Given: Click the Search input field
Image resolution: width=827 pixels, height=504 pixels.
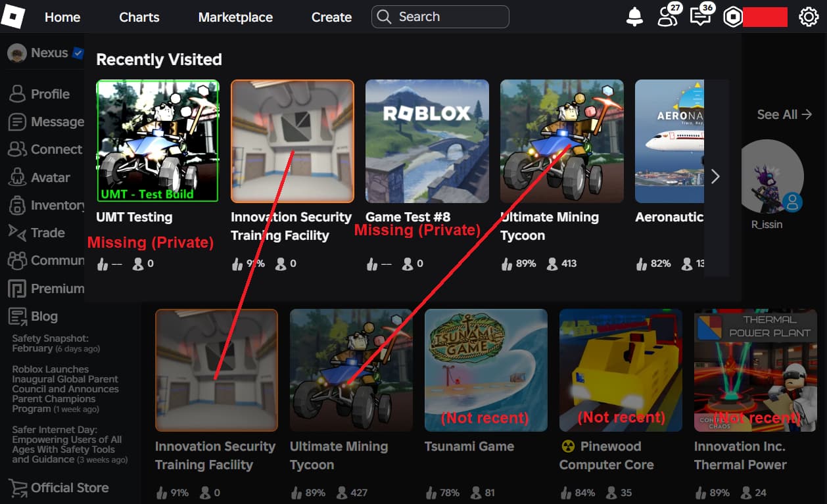Looking at the screenshot, I should pyautogui.click(x=440, y=17).
